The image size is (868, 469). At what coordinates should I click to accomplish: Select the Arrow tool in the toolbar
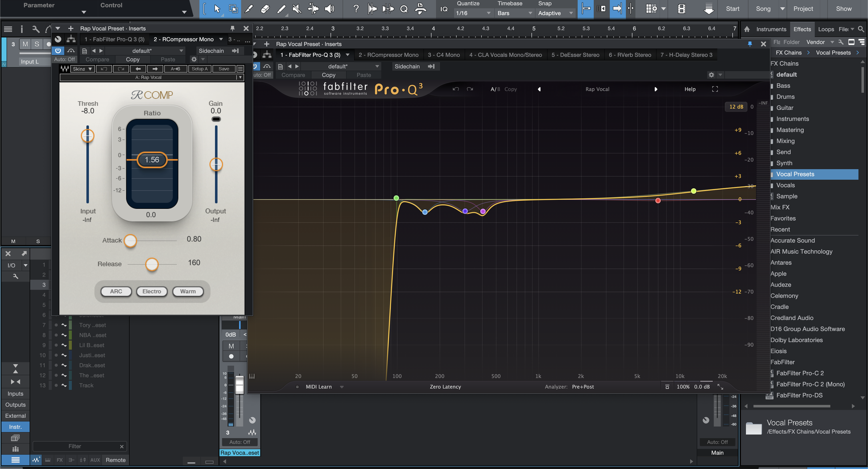tap(217, 9)
